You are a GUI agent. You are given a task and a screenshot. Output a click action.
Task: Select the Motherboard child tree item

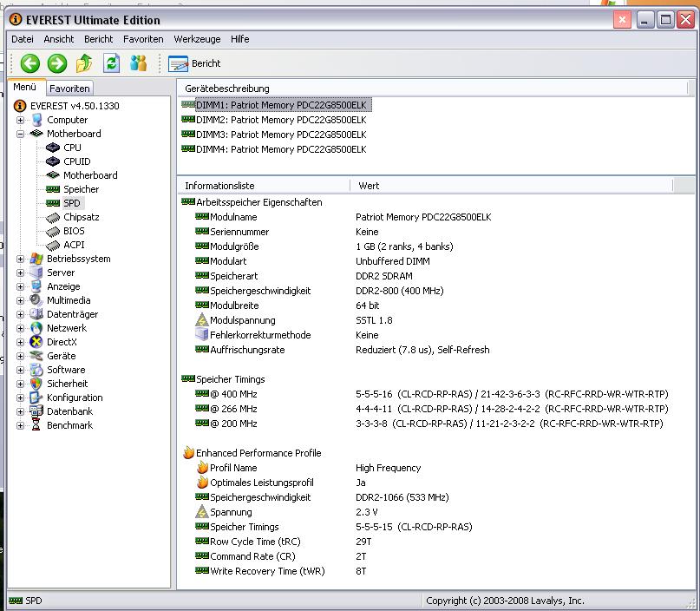[90, 175]
